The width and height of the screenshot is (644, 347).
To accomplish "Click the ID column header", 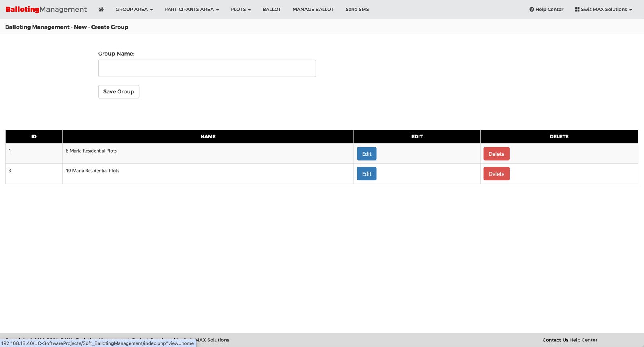I will 34,136.
